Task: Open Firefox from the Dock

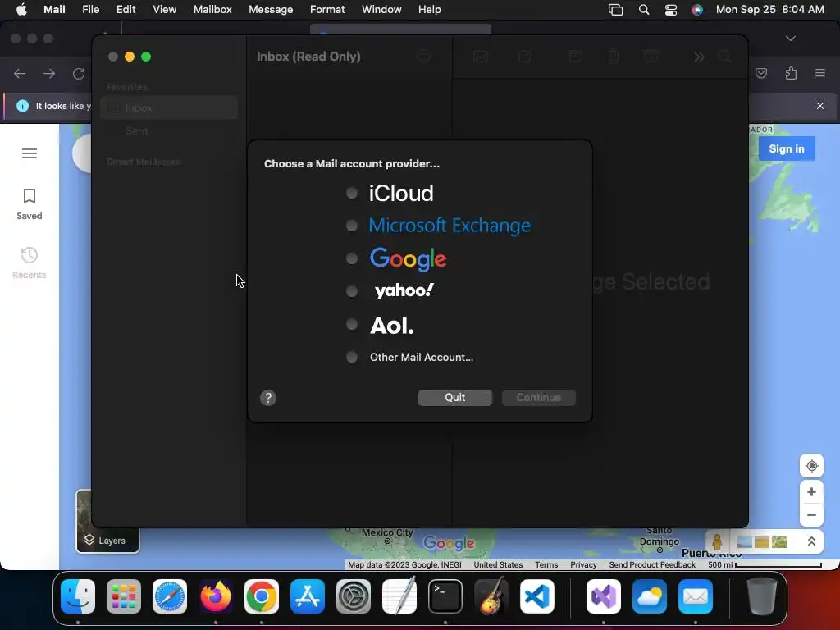Action: pyautogui.click(x=216, y=596)
